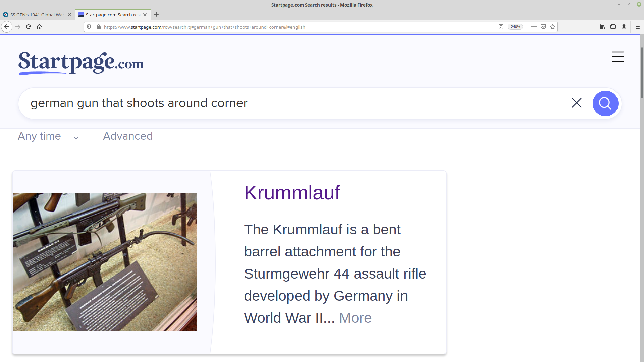Toggle reader view icon in address bar
This screenshot has width=644, height=362.
(501, 27)
